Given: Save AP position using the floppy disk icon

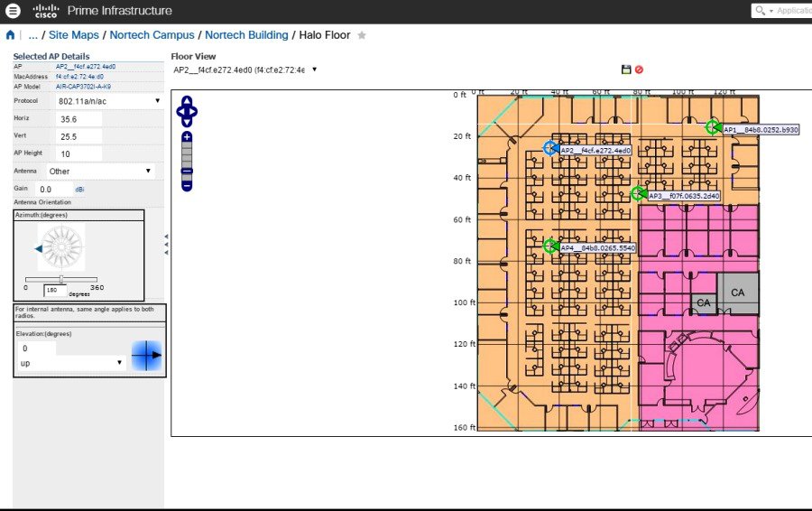Looking at the screenshot, I should [626, 70].
